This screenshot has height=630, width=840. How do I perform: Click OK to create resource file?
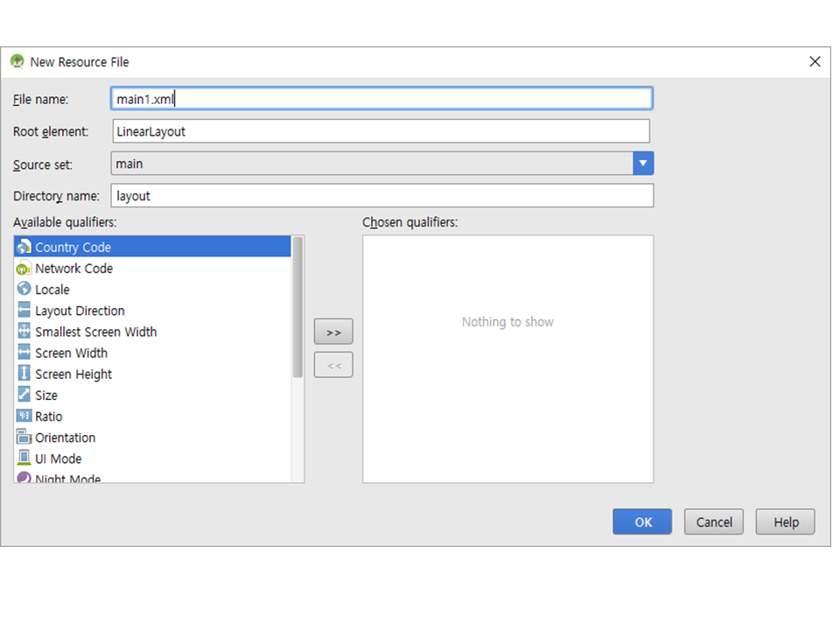[x=642, y=521]
